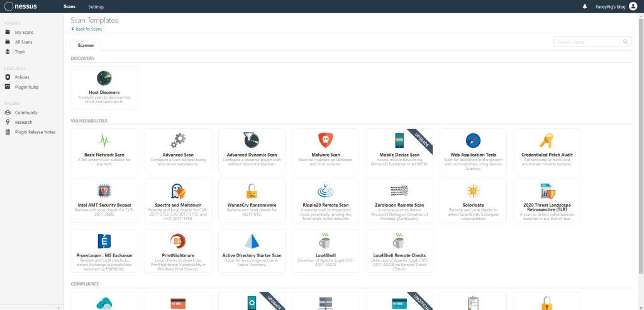The height and width of the screenshot is (310, 644).
Task: Click the Nessus logo in header
Action: [x=19, y=6]
